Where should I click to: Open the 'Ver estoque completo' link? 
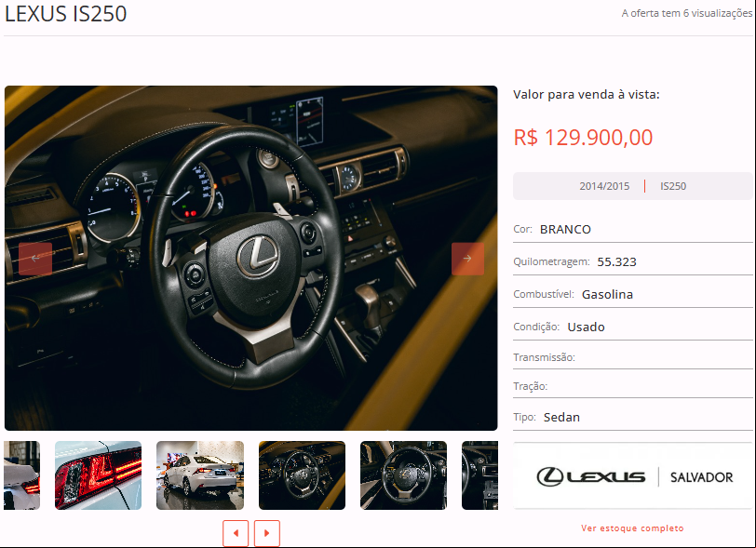632,528
